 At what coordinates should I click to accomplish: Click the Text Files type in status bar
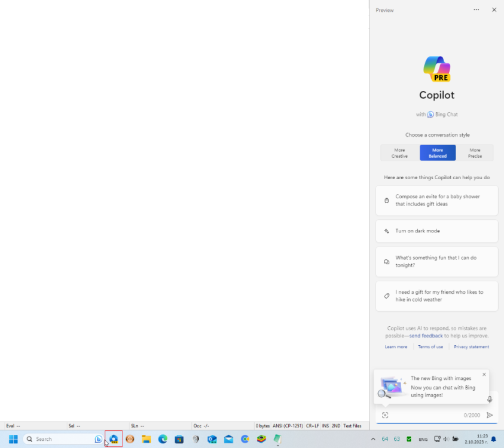click(x=352, y=426)
